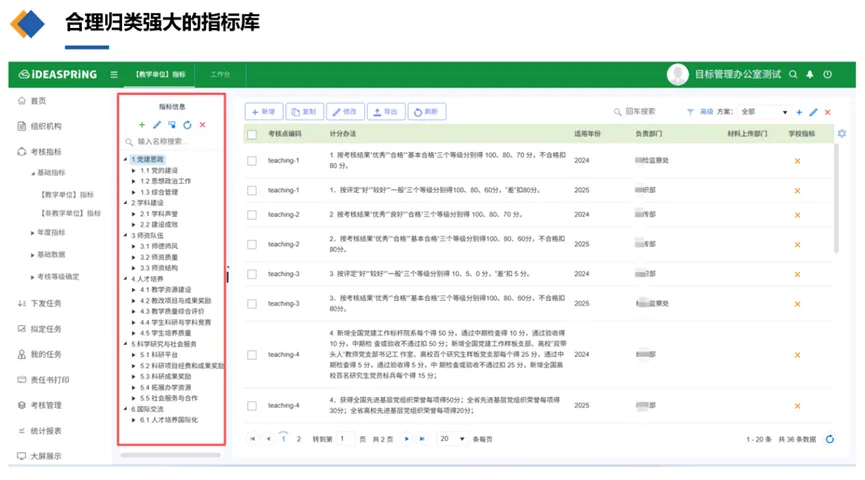Go to first page in pagination

(253, 439)
